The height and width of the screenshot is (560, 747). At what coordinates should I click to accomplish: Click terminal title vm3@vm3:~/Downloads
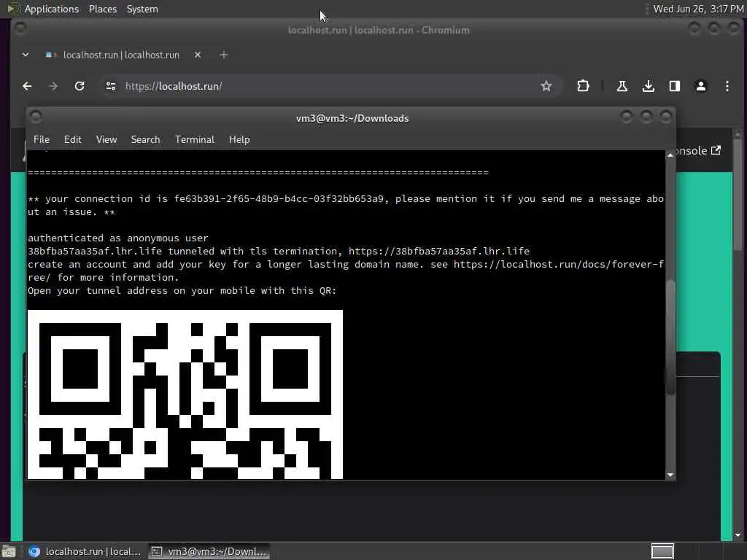point(352,118)
